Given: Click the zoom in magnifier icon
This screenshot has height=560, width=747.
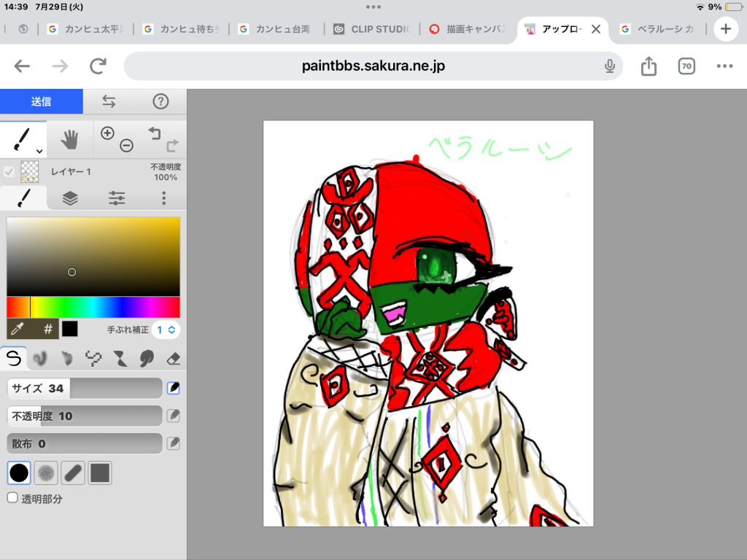Looking at the screenshot, I should (108, 133).
